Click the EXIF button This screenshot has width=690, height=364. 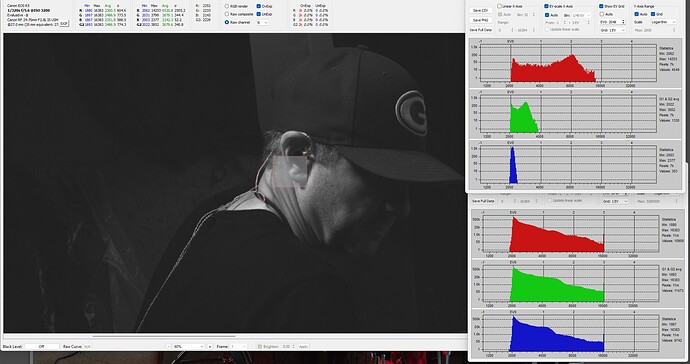click(64, 23)
